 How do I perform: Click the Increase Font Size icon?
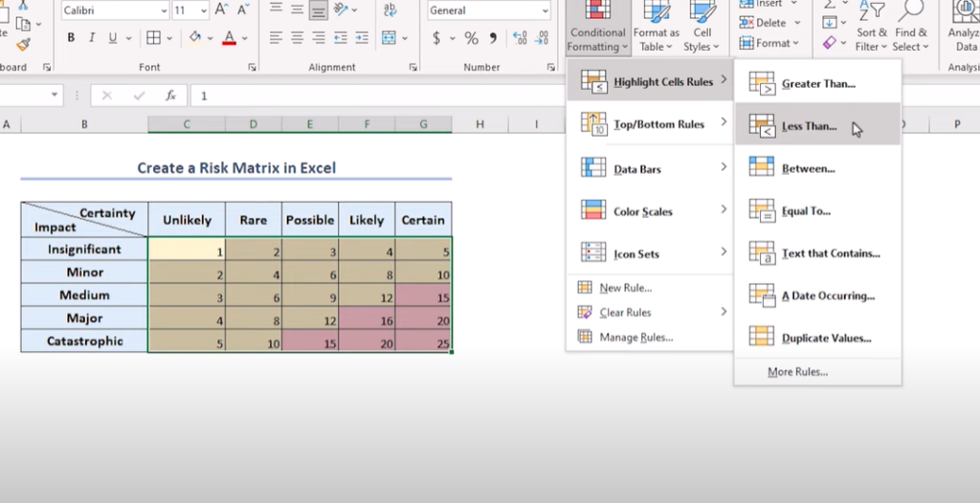point(221,10)
